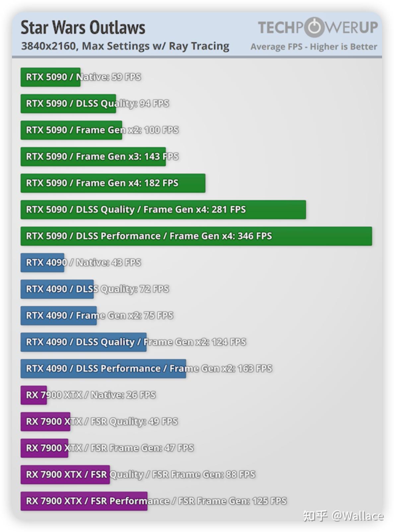Click the Average FPS Higher is Better text

[x=313, y=47]
